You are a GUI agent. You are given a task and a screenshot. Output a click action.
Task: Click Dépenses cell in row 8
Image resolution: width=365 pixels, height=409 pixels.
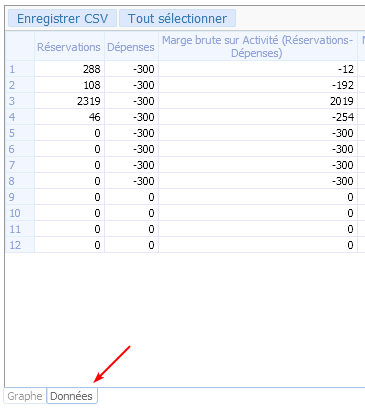[x=131, y=181]
